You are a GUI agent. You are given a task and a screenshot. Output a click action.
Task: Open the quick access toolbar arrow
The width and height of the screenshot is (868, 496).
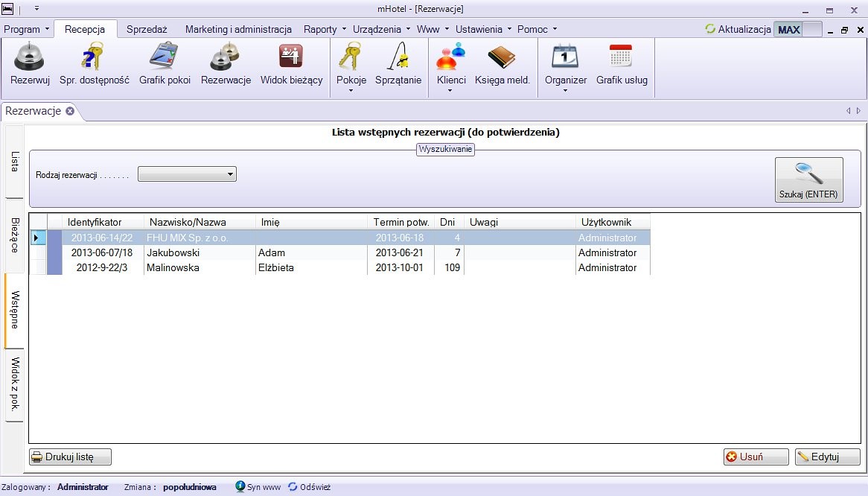(x=36, y=9)
